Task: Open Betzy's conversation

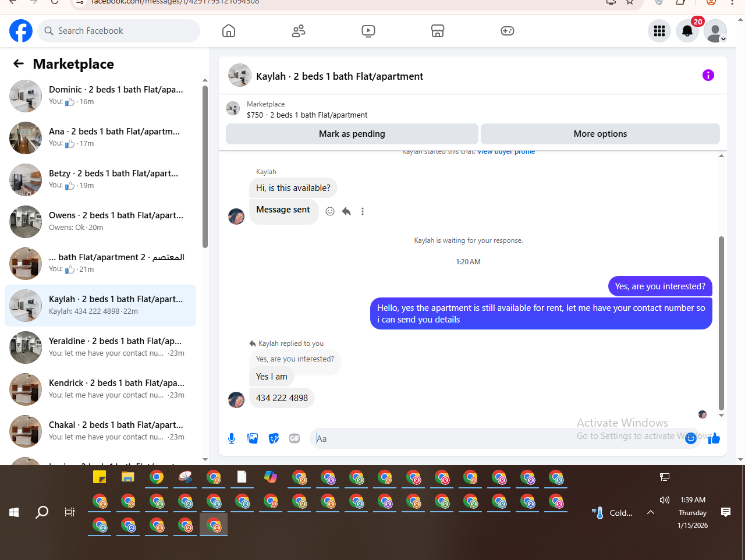Action: coord(100,180)
